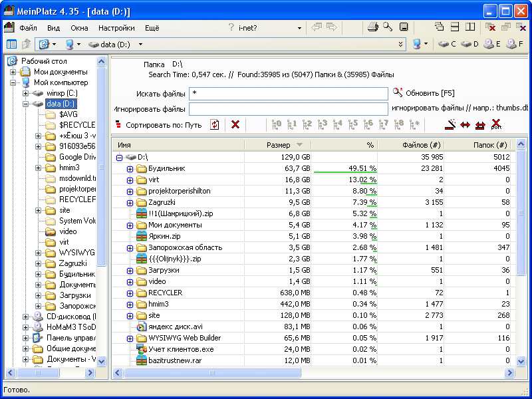Screen dimensions: 532x399
Task: Click the Искать файлы input field
Action: [289, 94]
